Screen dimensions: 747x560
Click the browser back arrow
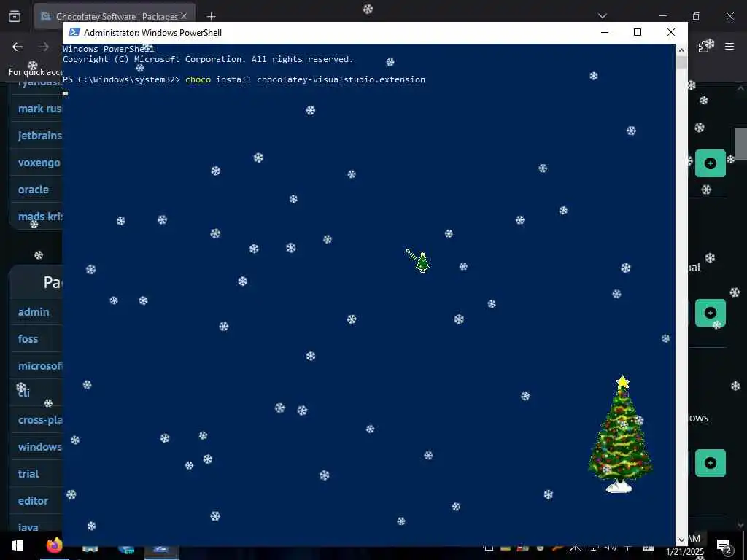point(18,47)
